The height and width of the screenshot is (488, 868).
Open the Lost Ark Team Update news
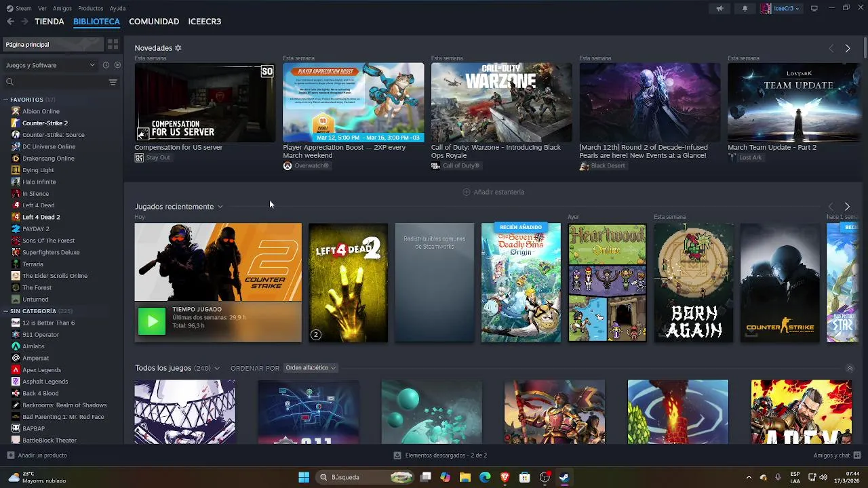coord(794,102)
